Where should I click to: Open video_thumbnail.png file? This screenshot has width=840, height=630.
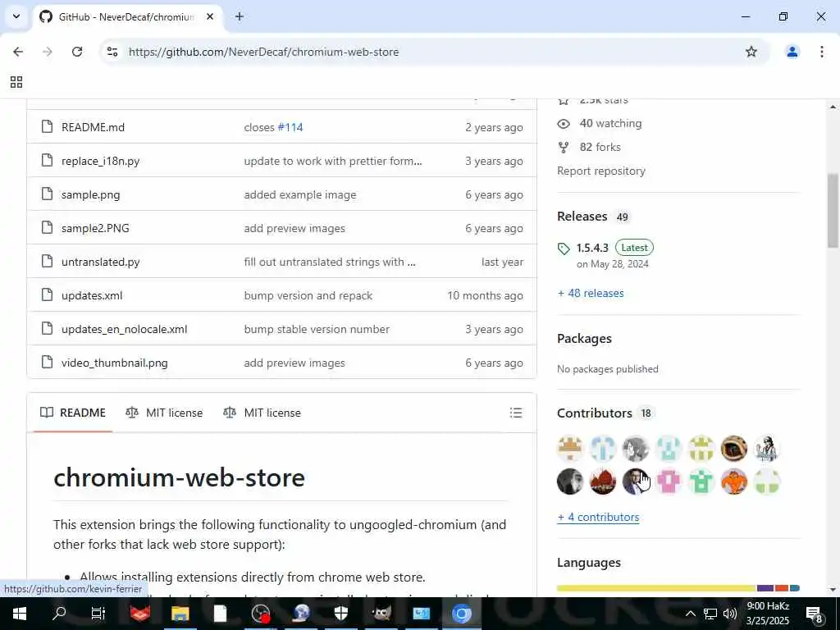click(115, 363)
